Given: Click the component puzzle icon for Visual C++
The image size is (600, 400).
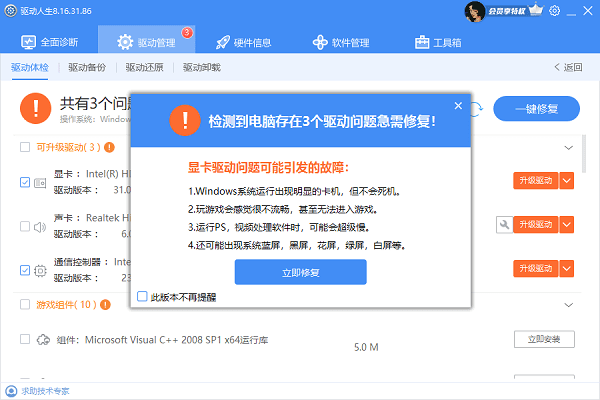Looking at the screenshot, I should (x=43, y=340).
